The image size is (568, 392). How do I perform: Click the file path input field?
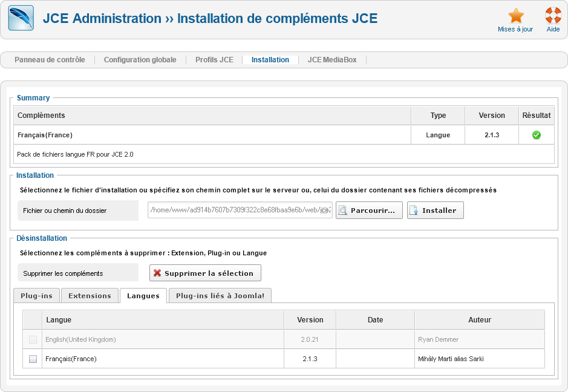click(240, 211)
